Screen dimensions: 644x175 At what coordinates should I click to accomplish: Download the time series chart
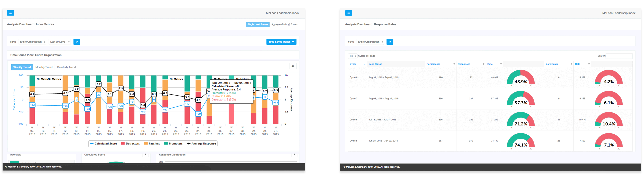point(293,66)
